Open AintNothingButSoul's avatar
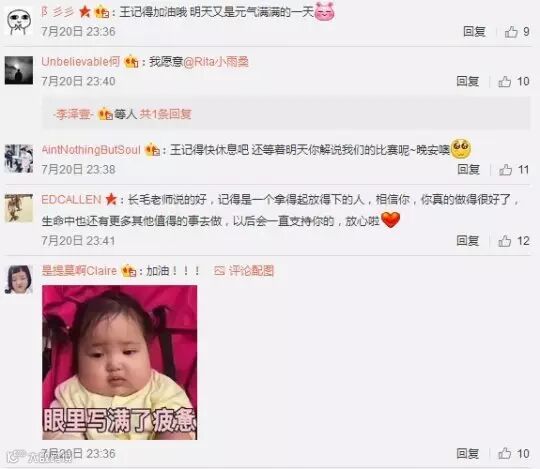 click(19, 159)
